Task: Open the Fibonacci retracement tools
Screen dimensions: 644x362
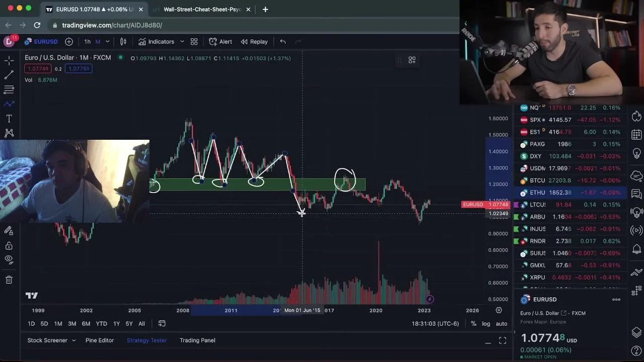Action: (9, 89)
